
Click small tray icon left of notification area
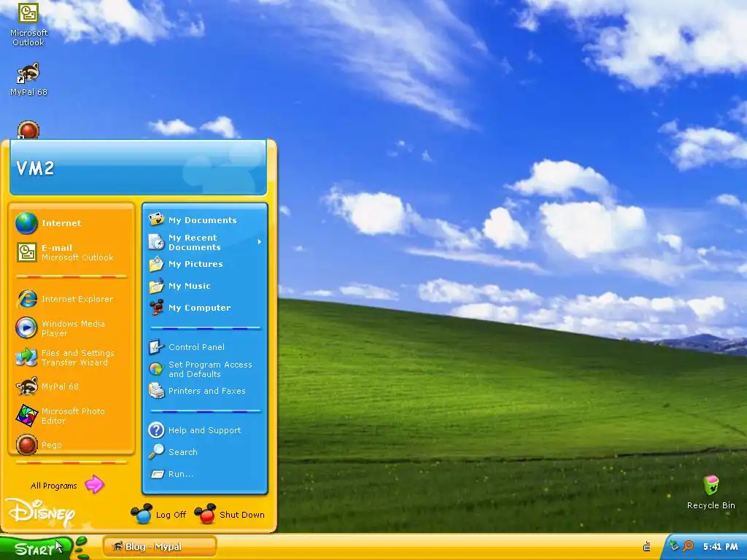point(647,546)
